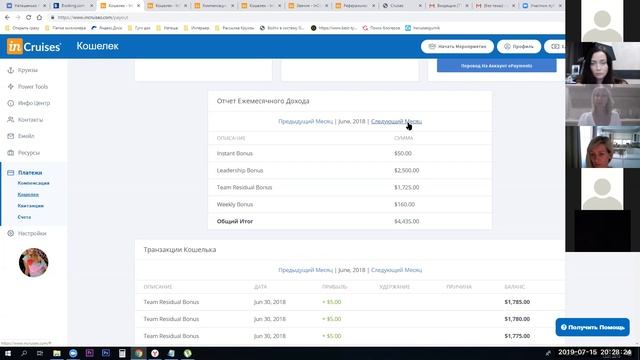Click user profile avatar in sidebar
The width and height of the screenshot is (640, 360).
33,262
